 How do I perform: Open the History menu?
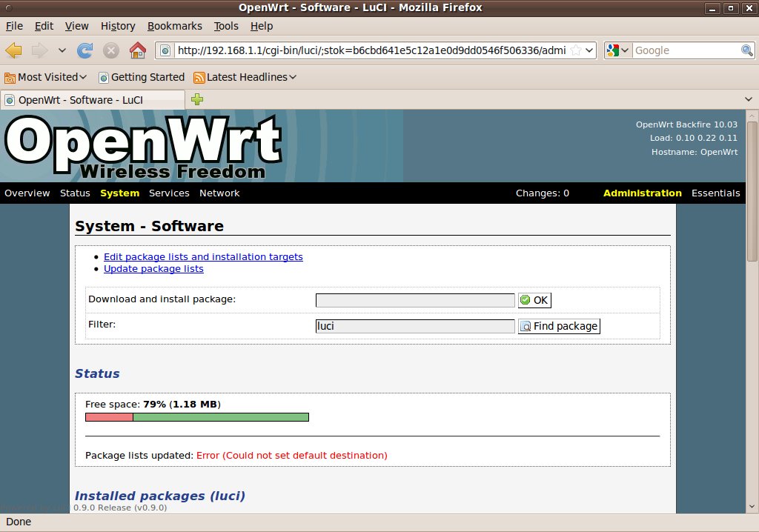118,26
